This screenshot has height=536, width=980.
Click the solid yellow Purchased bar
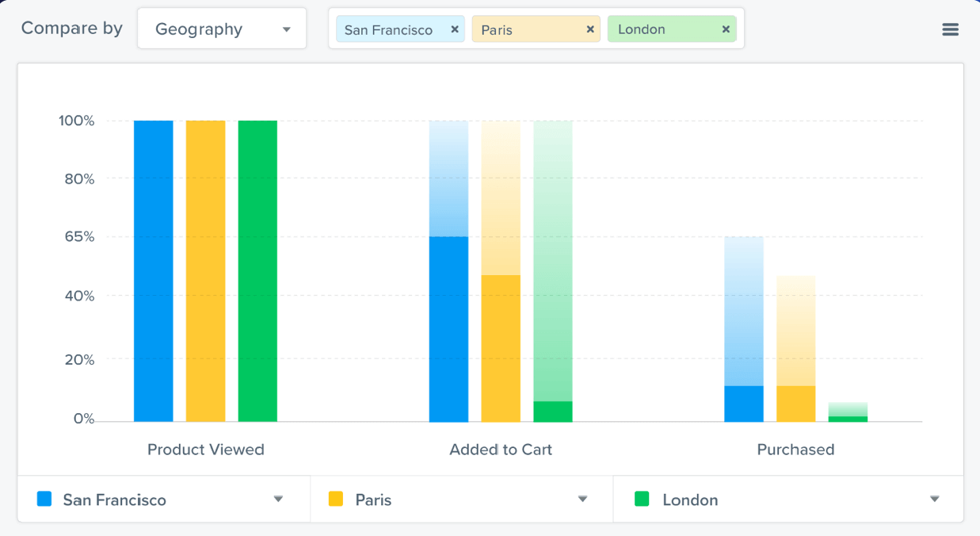click(796, 404)
